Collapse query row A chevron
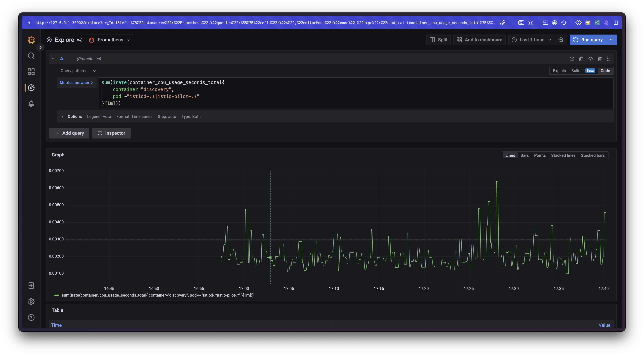The height and width of the screenshot is (356, 644). click(53, 59)
